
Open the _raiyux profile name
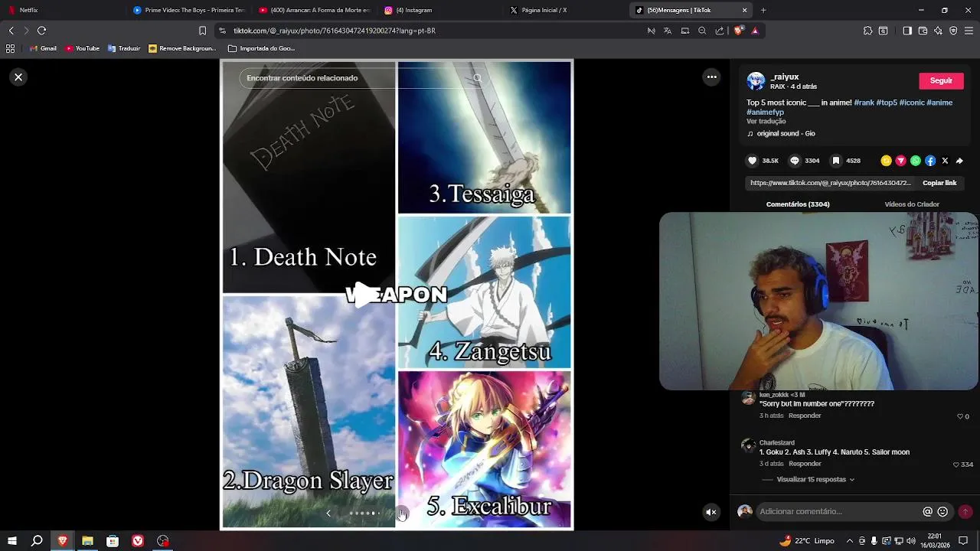[x=785, y=77]
